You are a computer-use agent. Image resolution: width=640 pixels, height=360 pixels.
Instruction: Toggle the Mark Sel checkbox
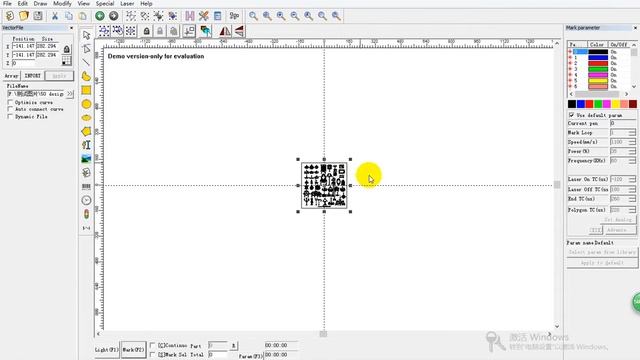pyautogui.click(x=153, y=355)
